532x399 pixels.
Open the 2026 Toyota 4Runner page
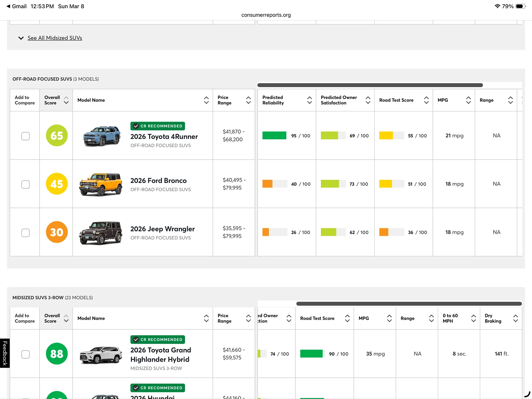point(164,137)
